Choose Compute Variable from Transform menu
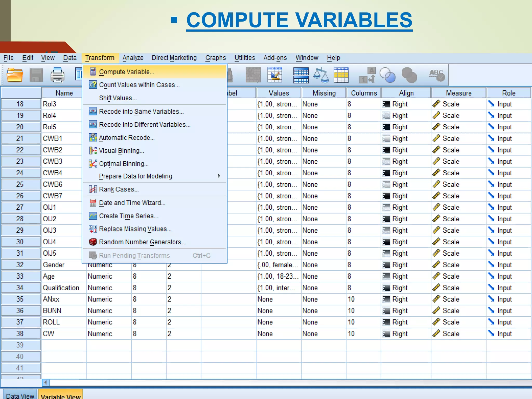Image resolution: width=532 pixels, height=399 pixels. coord(127,72)
